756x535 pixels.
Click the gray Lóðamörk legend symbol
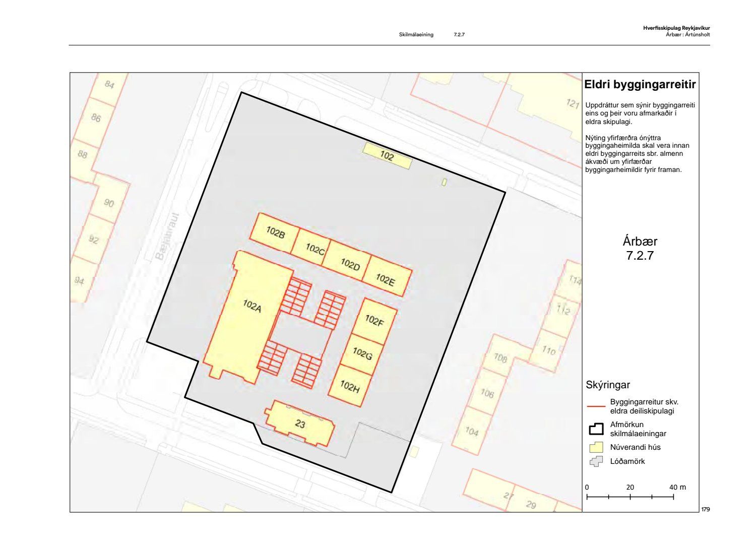coord(596,461)
